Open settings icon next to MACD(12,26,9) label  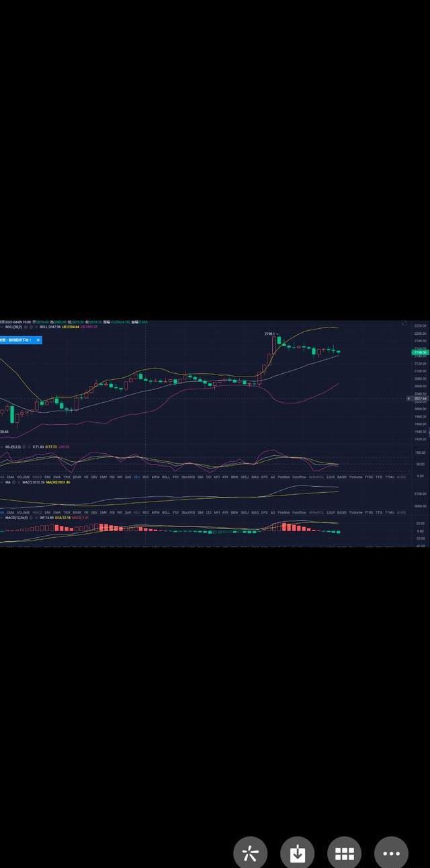click(30, 518)
